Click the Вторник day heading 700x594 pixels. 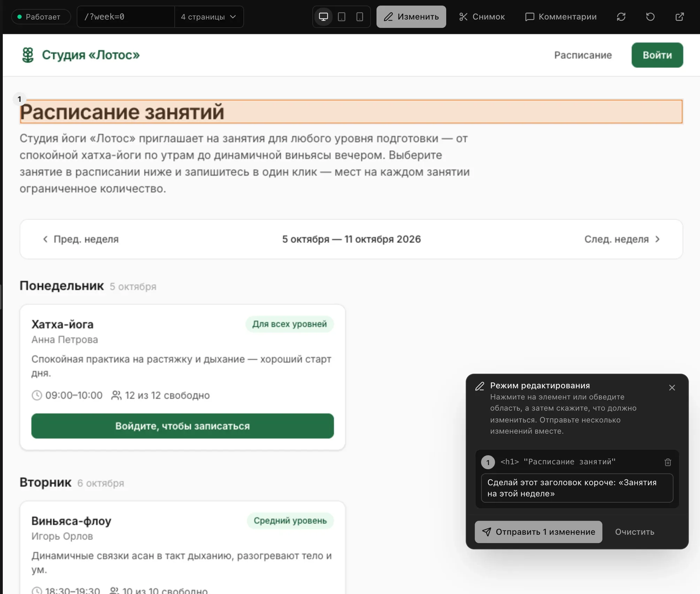(x=46, y=482)
